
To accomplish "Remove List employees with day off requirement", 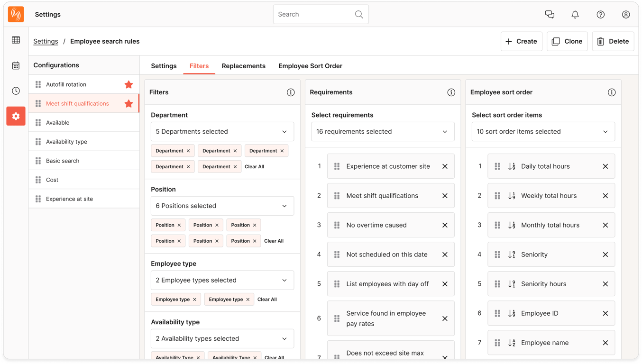I will 445,284.
